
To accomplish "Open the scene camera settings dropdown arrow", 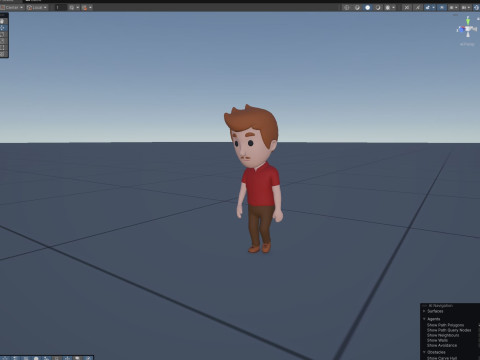I will click(434, 7).
